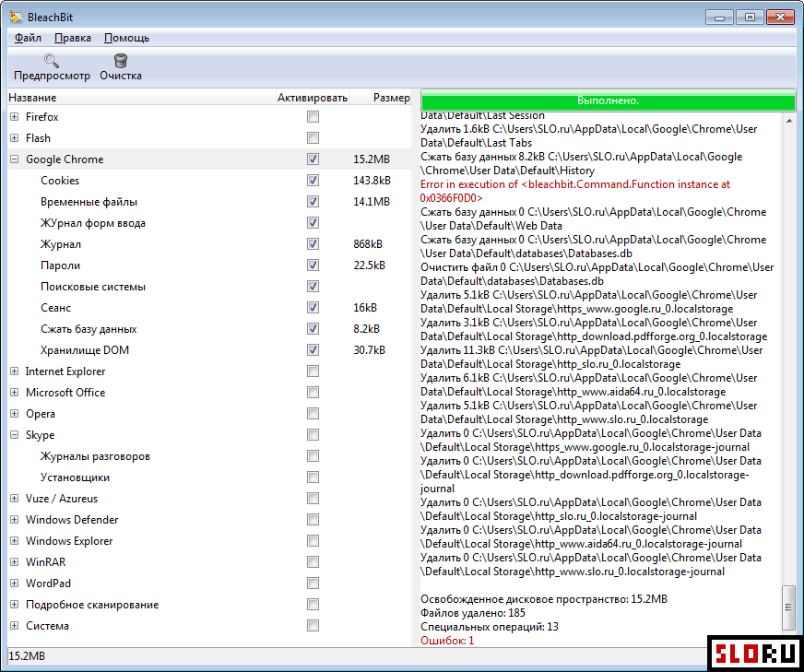The width and height of the screenshot is (804, 672).
Task: Select the Временные файлы tree item
Action: [x=89, y=202]
